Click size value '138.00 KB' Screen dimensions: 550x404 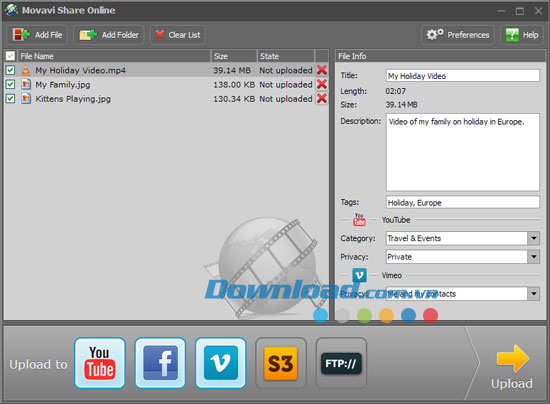tap(234, 85)
